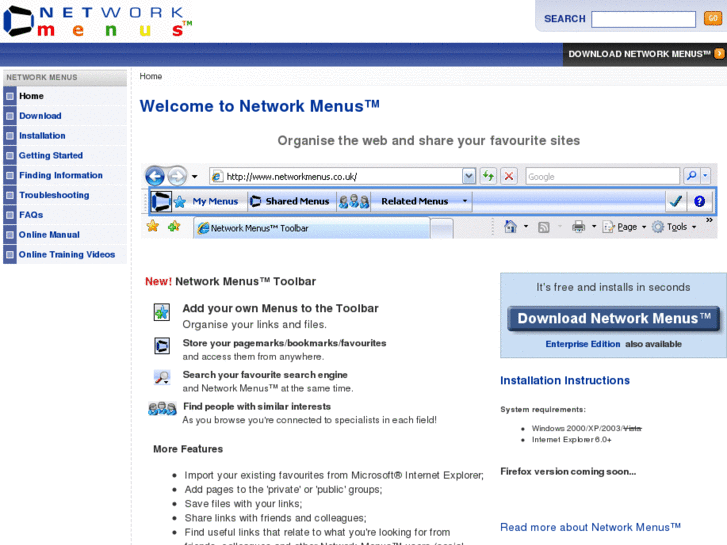Open the Online Manual sidebar link

click(x=49, y=235)
